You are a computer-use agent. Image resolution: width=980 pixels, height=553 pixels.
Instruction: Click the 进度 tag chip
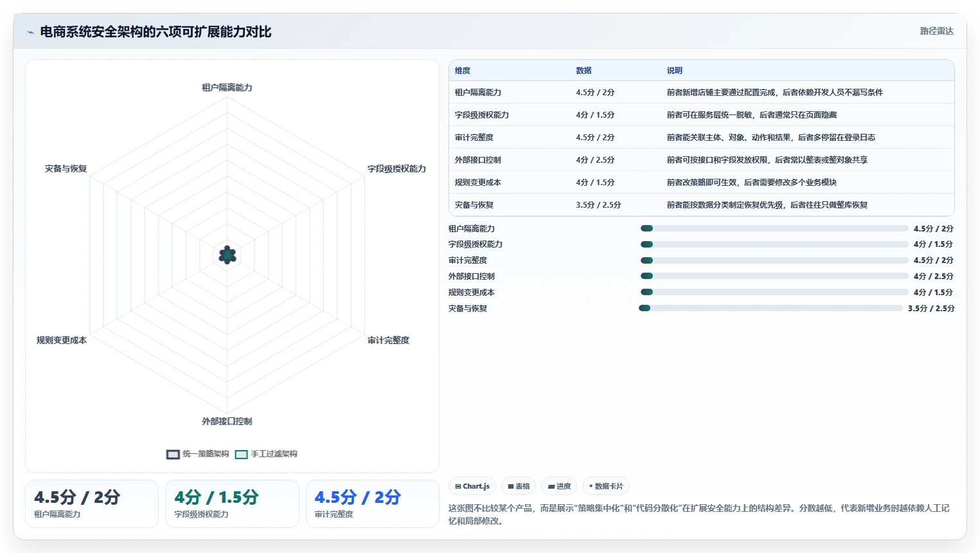coord(559,486)
